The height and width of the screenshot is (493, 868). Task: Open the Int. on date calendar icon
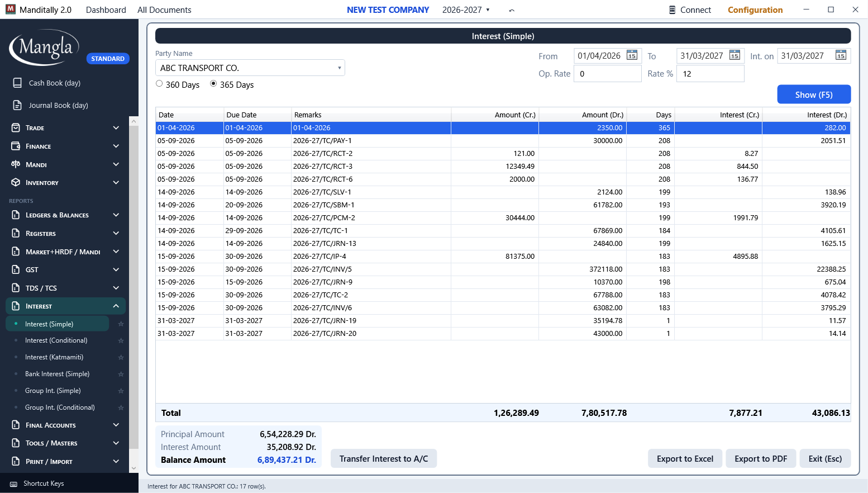tap(841, 55)
